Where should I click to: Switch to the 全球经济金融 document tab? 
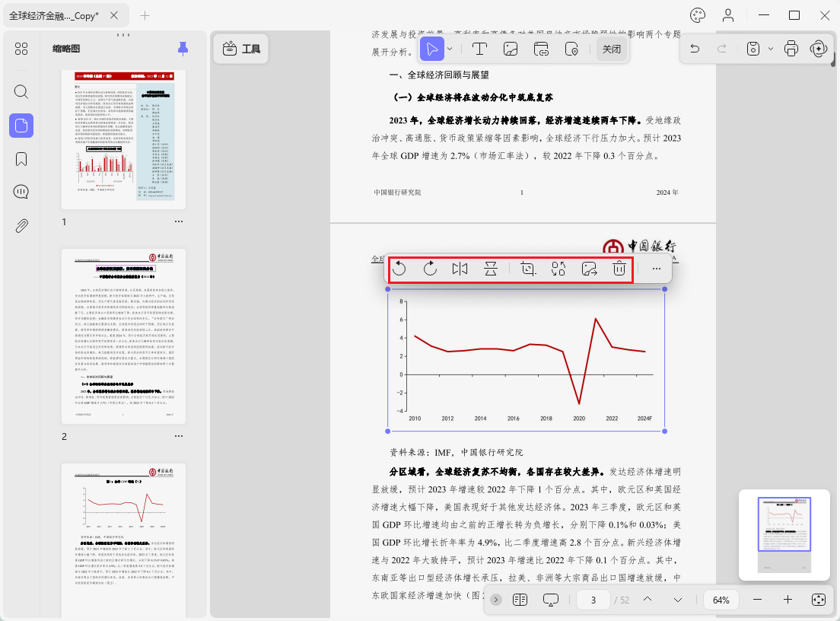pos(53,15)
